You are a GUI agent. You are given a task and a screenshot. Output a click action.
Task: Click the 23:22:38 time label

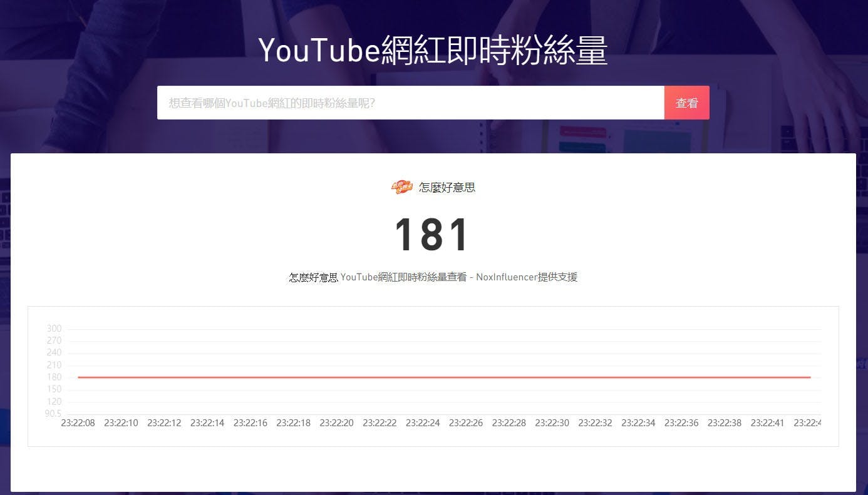coord(725,423)
